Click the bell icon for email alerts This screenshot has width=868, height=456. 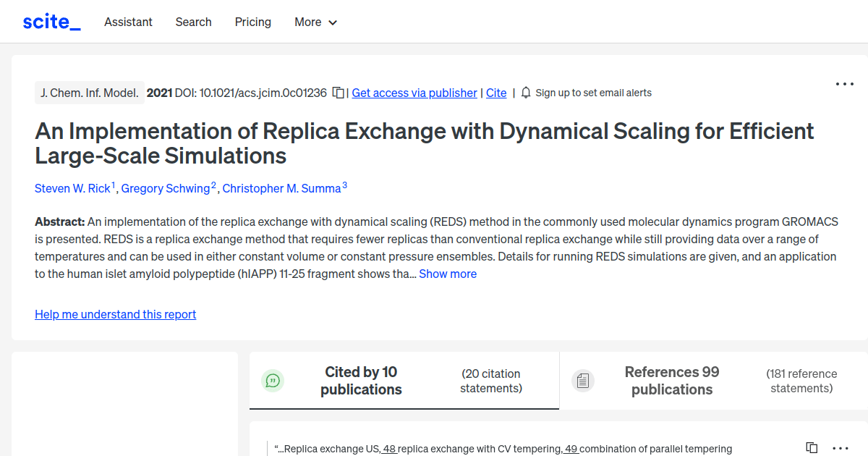526,93
